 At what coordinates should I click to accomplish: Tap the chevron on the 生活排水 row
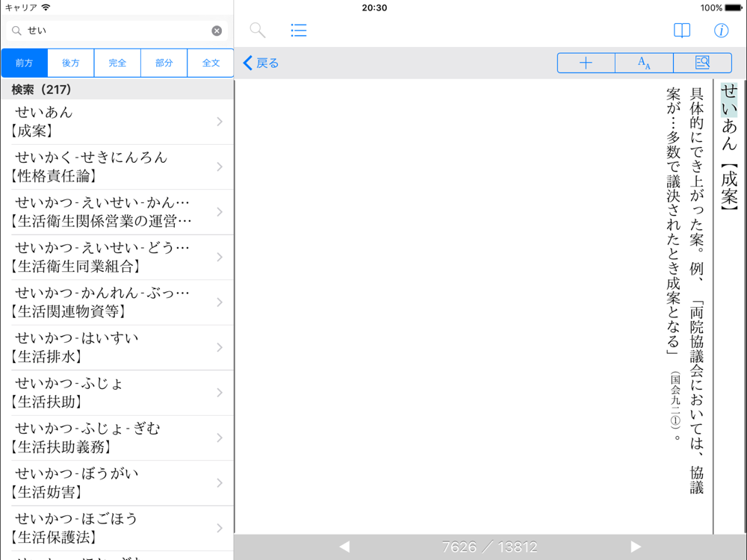pos(220,348)
